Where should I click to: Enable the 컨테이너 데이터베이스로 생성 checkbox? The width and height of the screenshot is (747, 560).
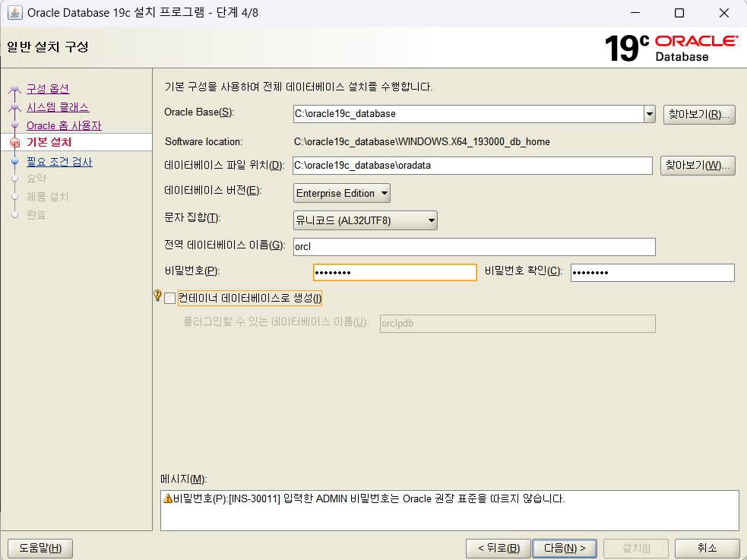169,299
